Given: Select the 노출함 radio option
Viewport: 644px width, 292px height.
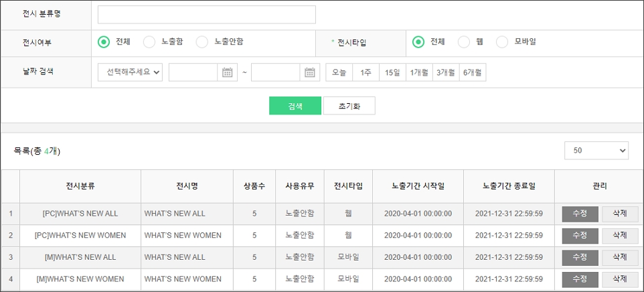Looking at the screenshot, I should pos(149,42).
